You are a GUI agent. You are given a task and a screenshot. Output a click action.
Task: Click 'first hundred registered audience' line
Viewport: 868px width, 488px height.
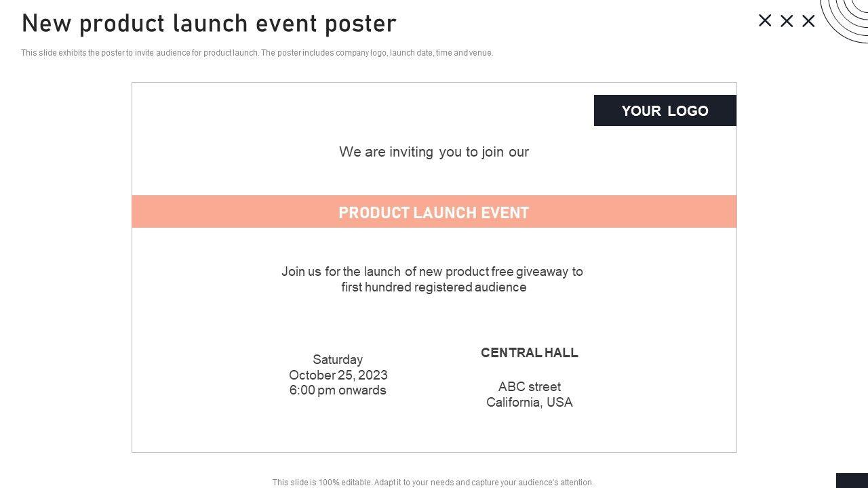433,287
